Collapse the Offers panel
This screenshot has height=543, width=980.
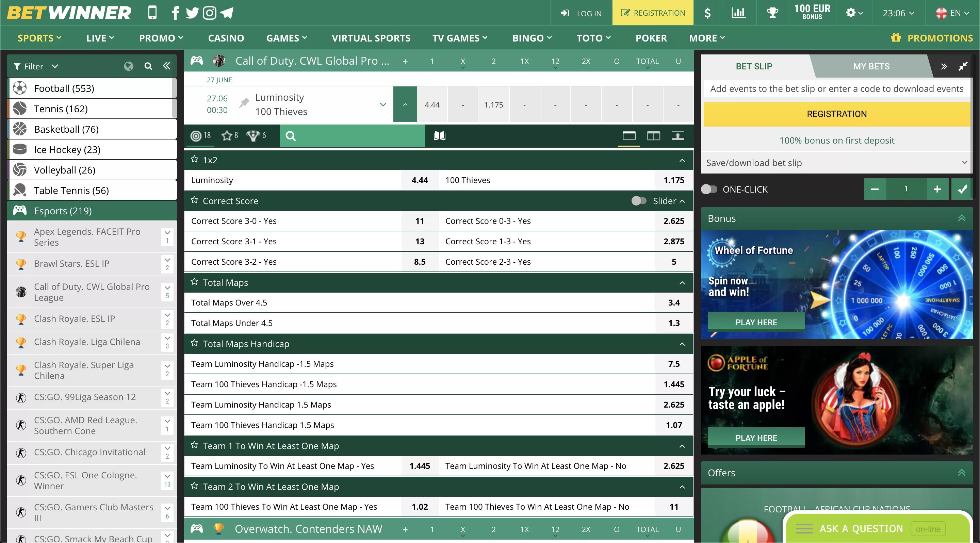click(961, 473)
